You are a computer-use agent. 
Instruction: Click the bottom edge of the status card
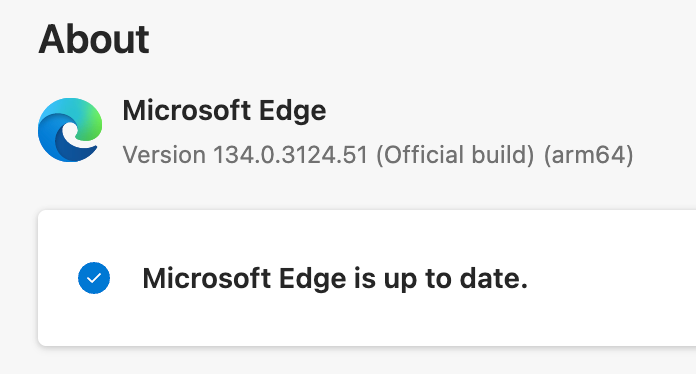(367, 345)
